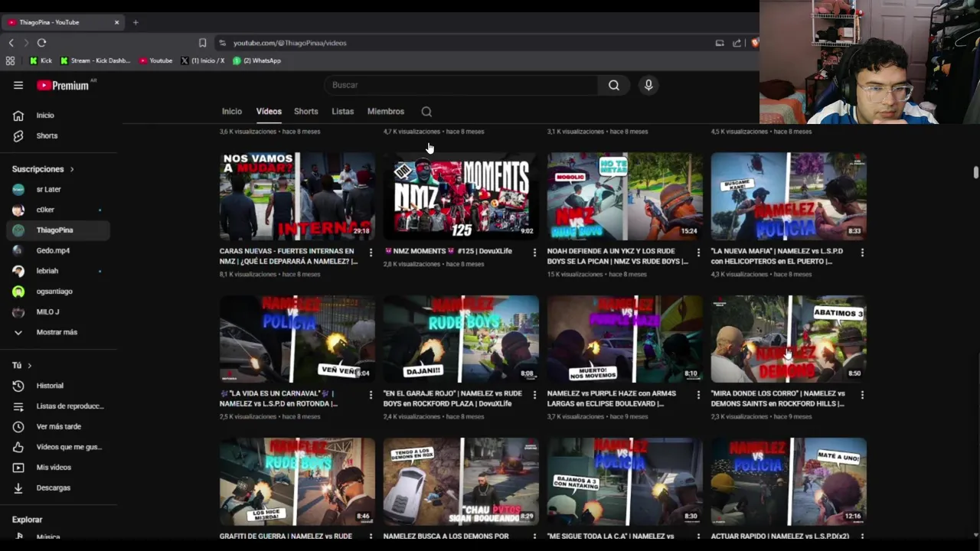The image size is (980, 551).
Task: Open Stream - Kick Dashboard bookmark
Action: click(96, 60)
